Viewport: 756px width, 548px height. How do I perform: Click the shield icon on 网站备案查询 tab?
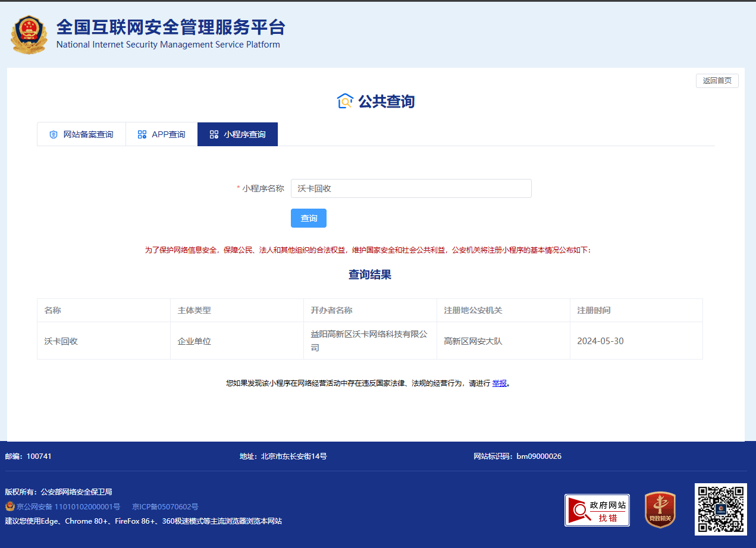(x=54, y=134)
